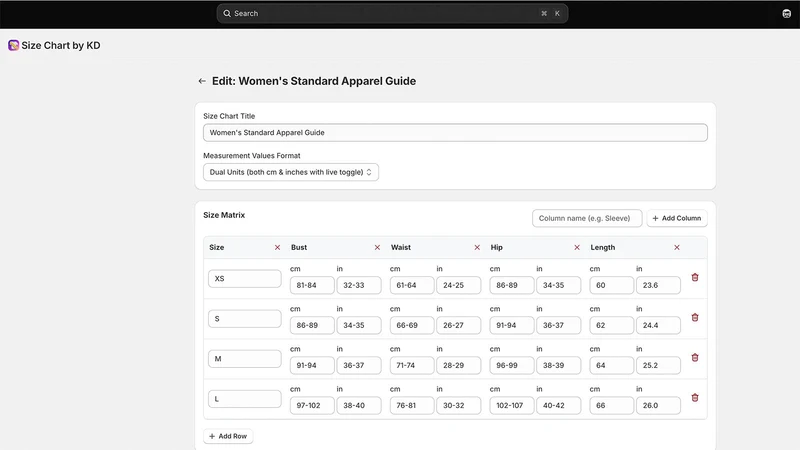The height and width of the screenshot is (450, 800).
Task: Edit M waist cm value 71-74
Action: [x=412, y=365]
